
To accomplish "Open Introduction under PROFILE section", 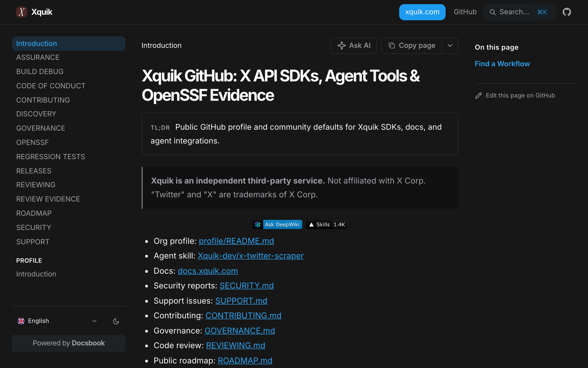I will 36,274.
